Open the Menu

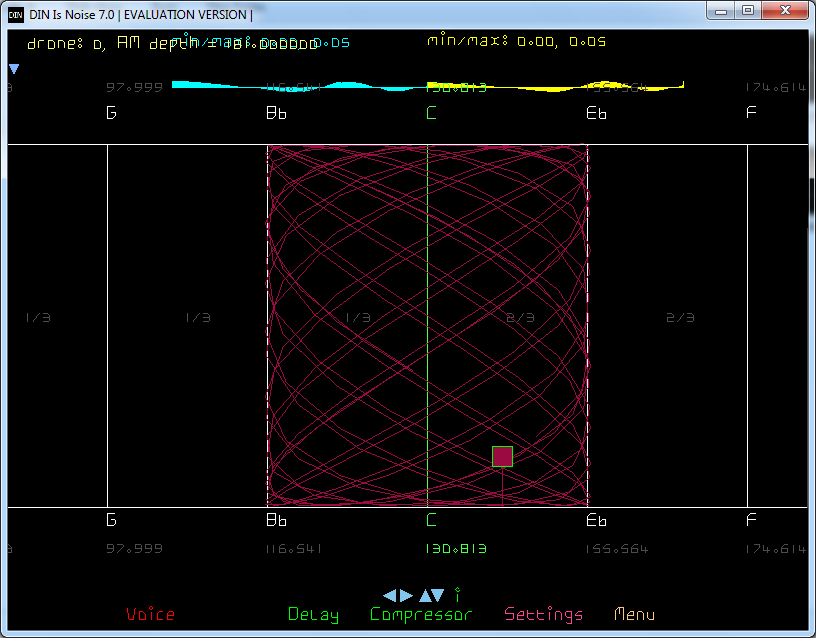pos(635,615)
